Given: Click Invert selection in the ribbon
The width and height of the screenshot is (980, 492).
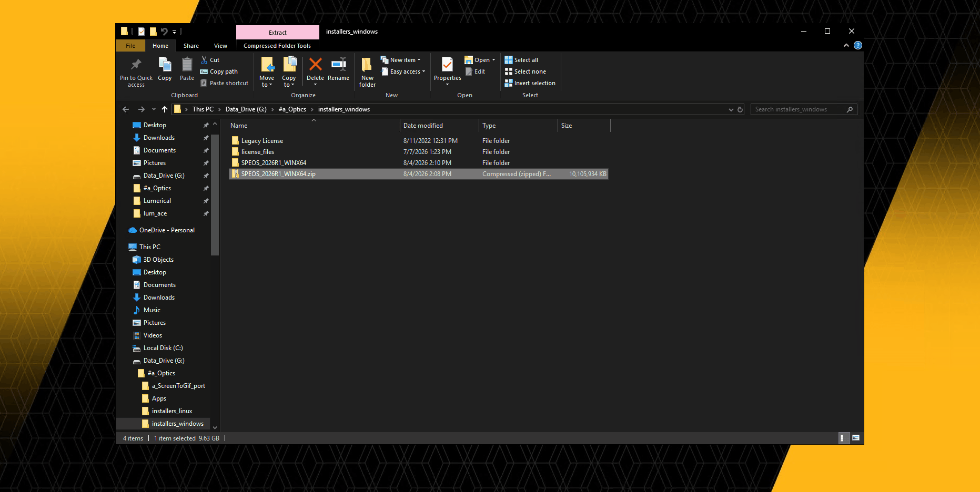Looking at the screenshot, I should (530, 83).
